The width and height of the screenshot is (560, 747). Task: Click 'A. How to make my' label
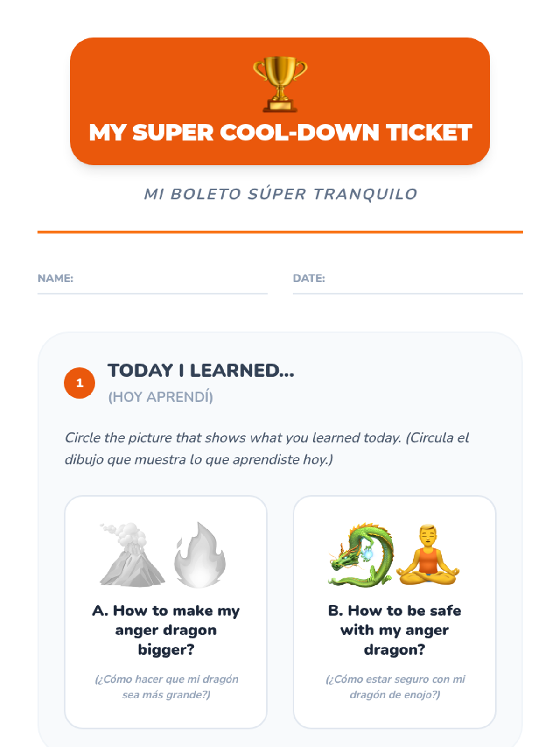tap(166, 611)
